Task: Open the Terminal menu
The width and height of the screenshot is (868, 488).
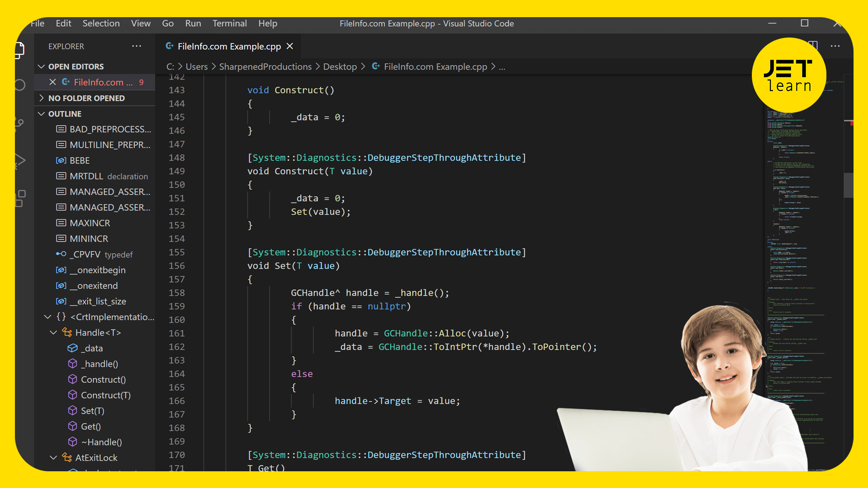Action: point(230,23)
